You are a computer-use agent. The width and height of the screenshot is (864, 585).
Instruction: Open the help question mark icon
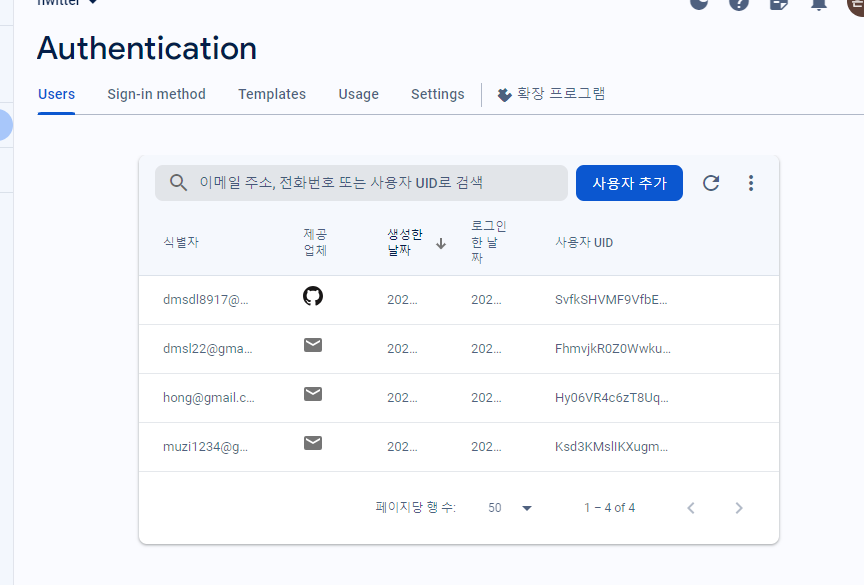tap(739, 3)
